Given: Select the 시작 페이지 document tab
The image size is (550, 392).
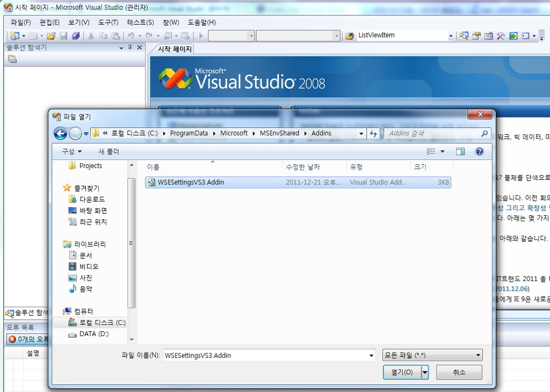Looking at the screenshot, I should click(175, 49).
